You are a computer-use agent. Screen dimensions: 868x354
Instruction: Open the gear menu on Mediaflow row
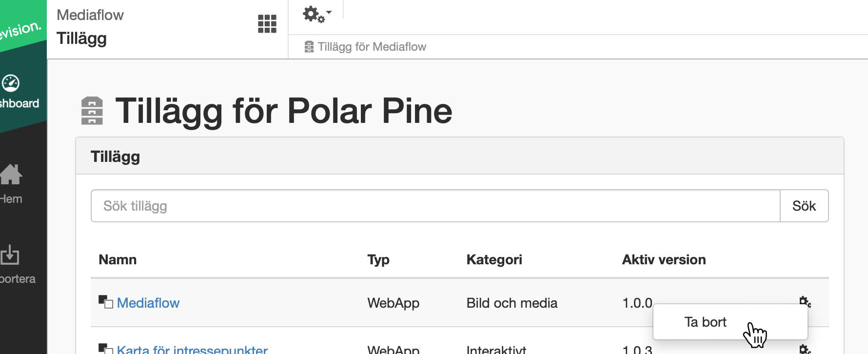pyautogui.click(x=805, y=301)
